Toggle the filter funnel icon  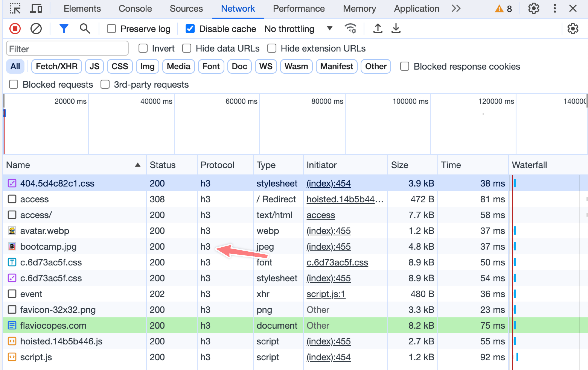[64, 29]
